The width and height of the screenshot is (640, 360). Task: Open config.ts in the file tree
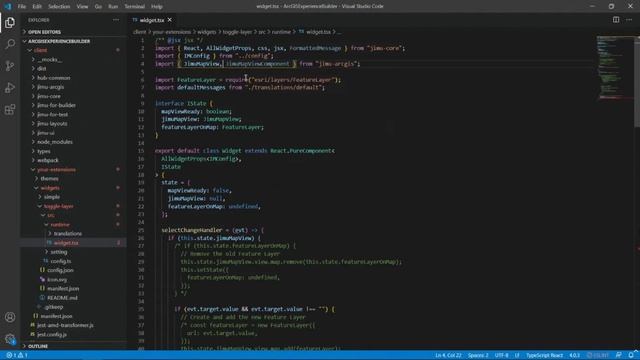(x=73, y=261)
